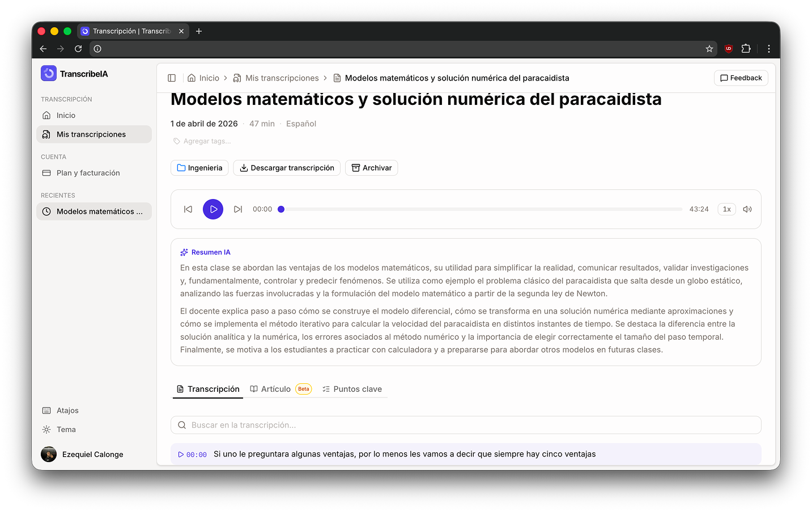Click the TranscribeIA logo icon
The width and height of the screenshot is (812, 512).
pos(48,73)
